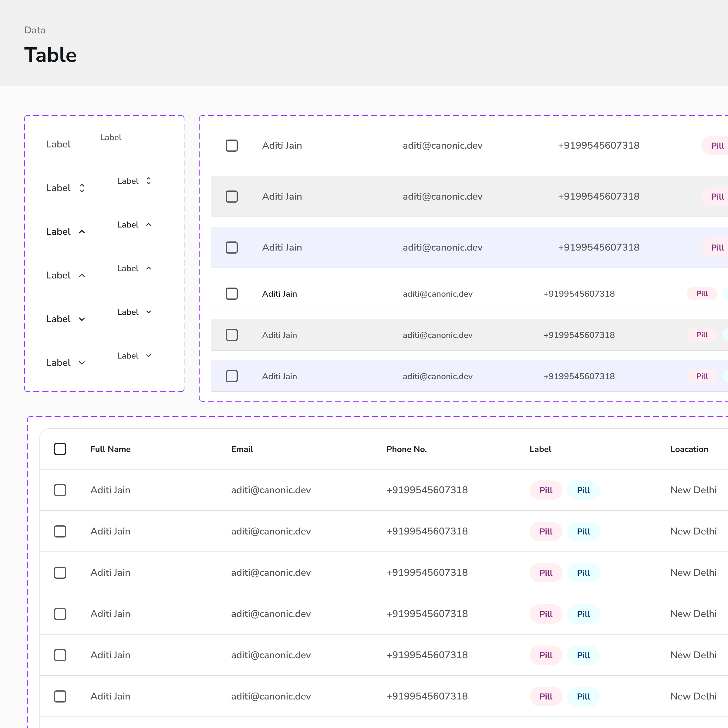
Task: Click up-down sort arrows beside the large Label
Action: pyautogui.click(x=82, y=188)
